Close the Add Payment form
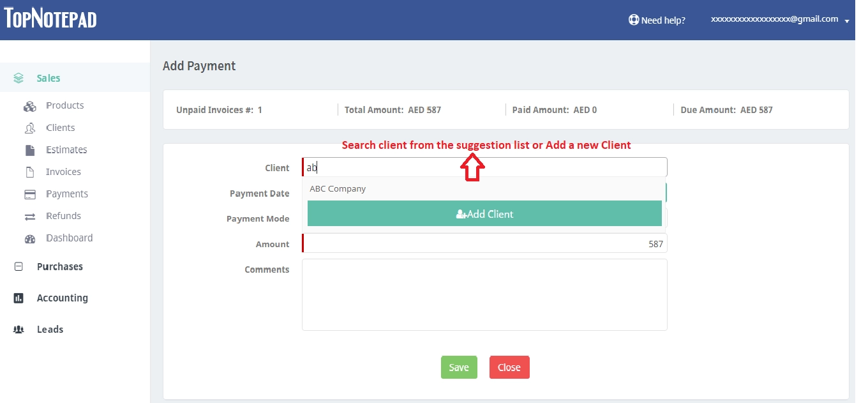Viewport: 868px width, 403px height. coord(509,367)
